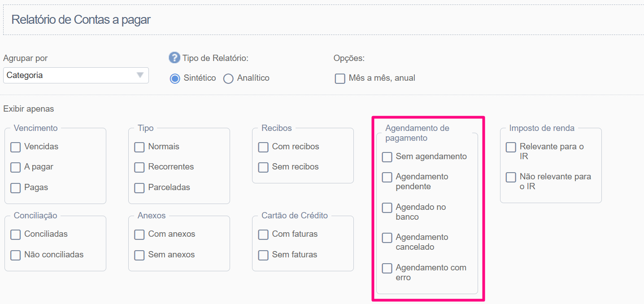Enable the Com anexos filter

point(139,235)
